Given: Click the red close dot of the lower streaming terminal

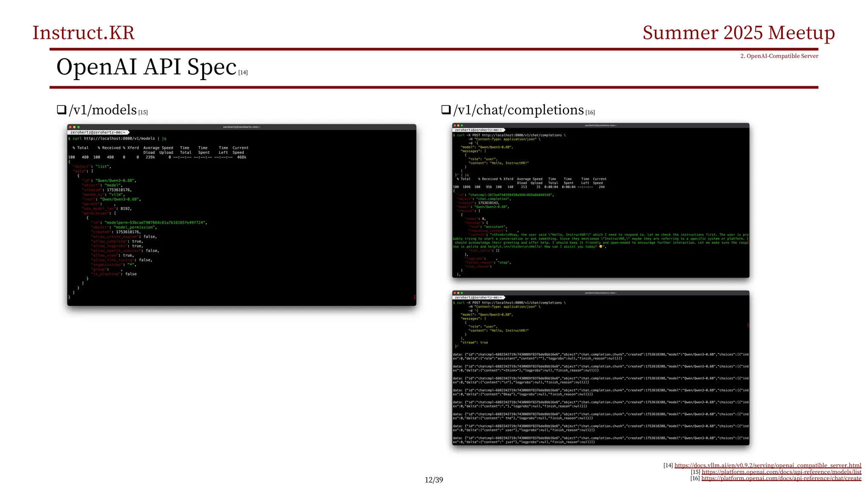Looking at the screenshot, I should tap(455, 293).
